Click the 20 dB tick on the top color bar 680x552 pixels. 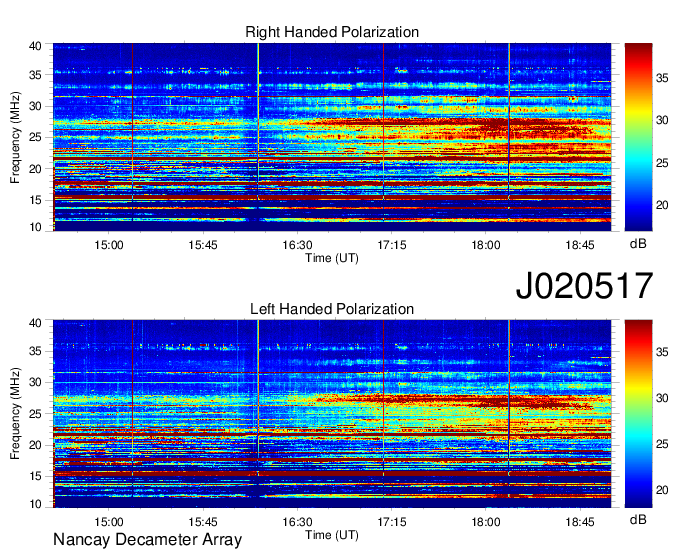[x=662, y=205]
